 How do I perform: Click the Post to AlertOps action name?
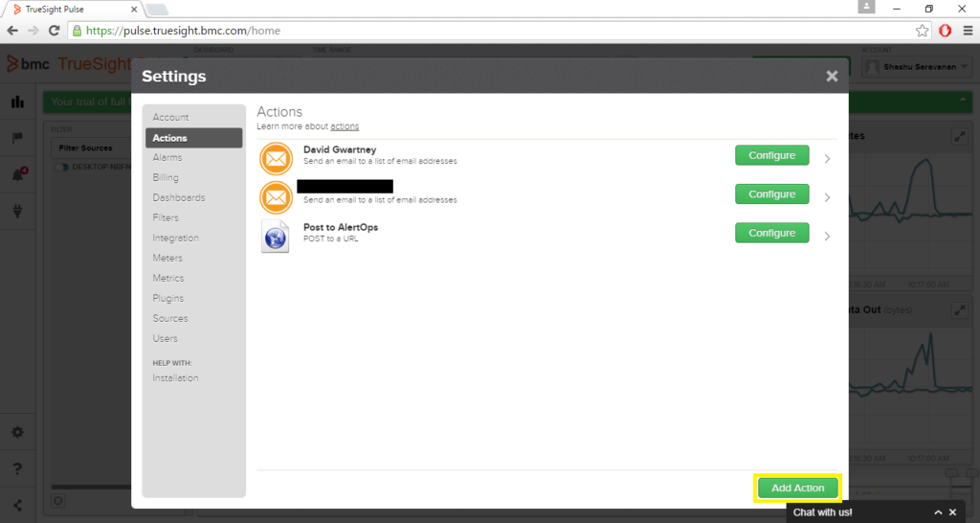tap(341, 227)
